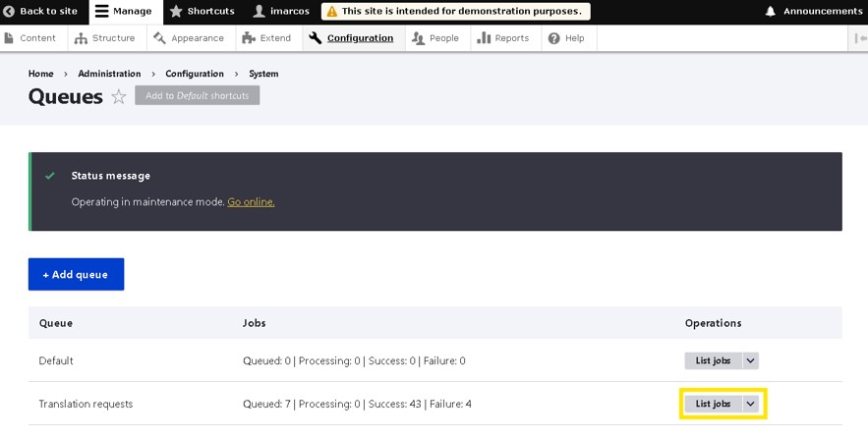Select the Configuration toolbar item
This screenshot has width=868, height=438.
click(x=351, y=38)
